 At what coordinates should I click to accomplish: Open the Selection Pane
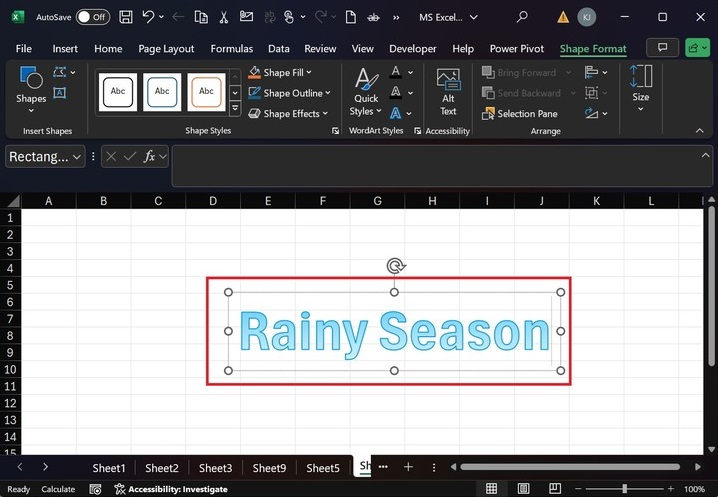(520, 114)
